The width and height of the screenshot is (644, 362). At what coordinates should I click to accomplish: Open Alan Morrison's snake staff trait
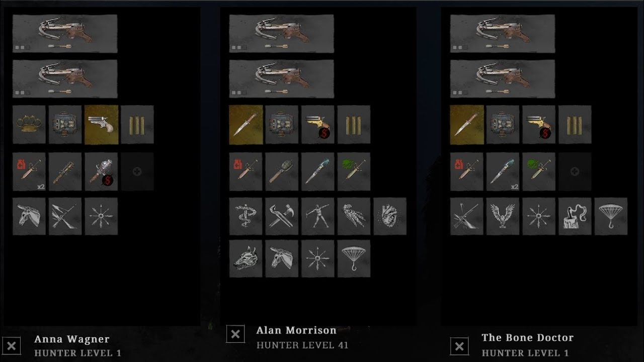click(246, 216)
